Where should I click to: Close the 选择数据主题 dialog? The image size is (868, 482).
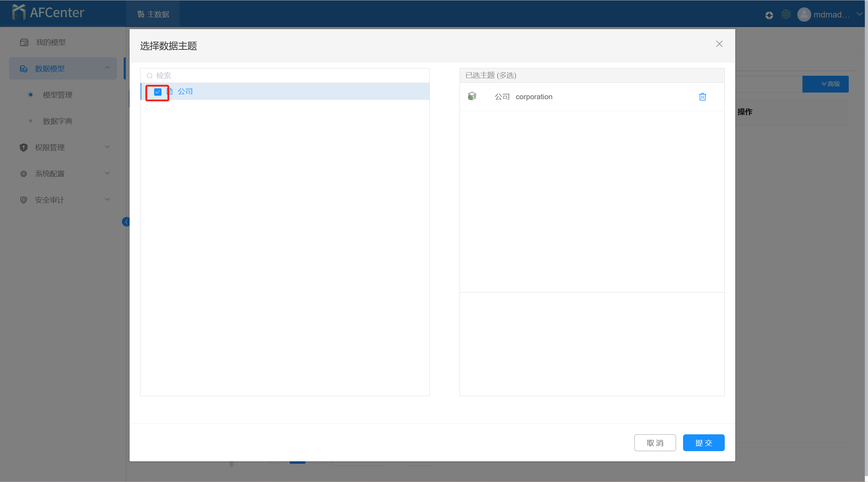pos(719,44)
